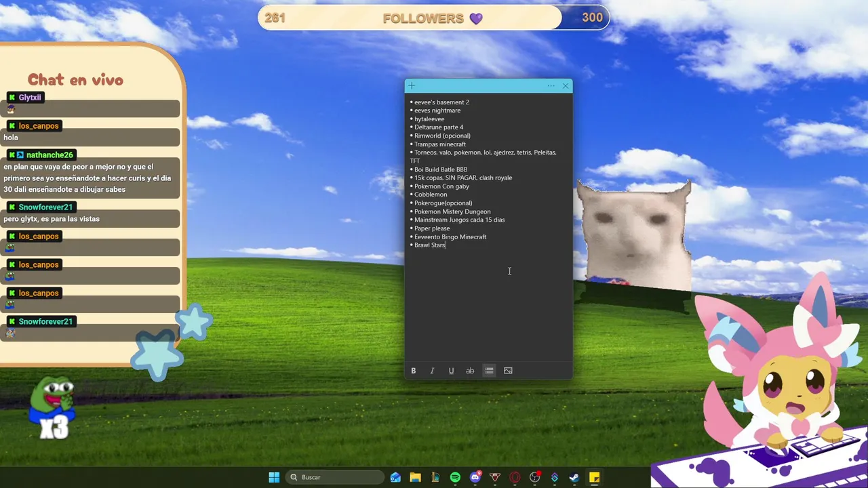
Task: Click the 'eevee's basement 2' line
Action: [441, 102]
